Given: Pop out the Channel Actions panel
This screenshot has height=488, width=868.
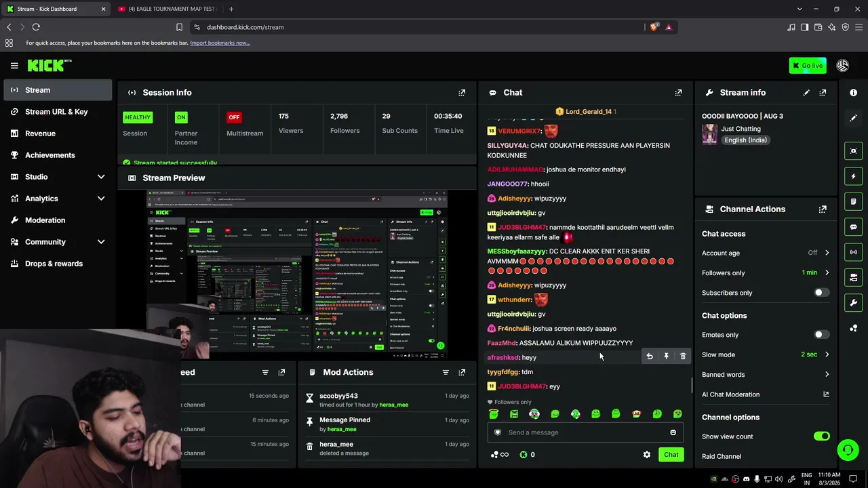Looking at the screenshot, I should (823, 209).
